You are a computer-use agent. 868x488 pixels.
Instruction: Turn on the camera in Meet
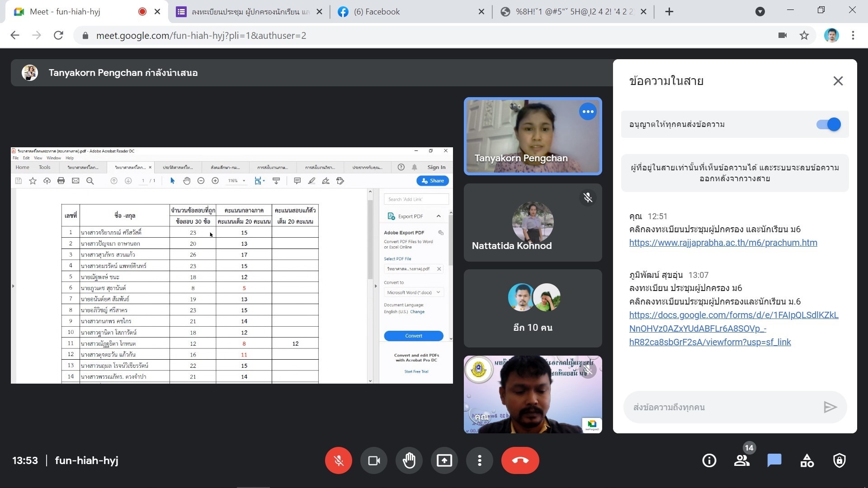click(x=374, y=460)
